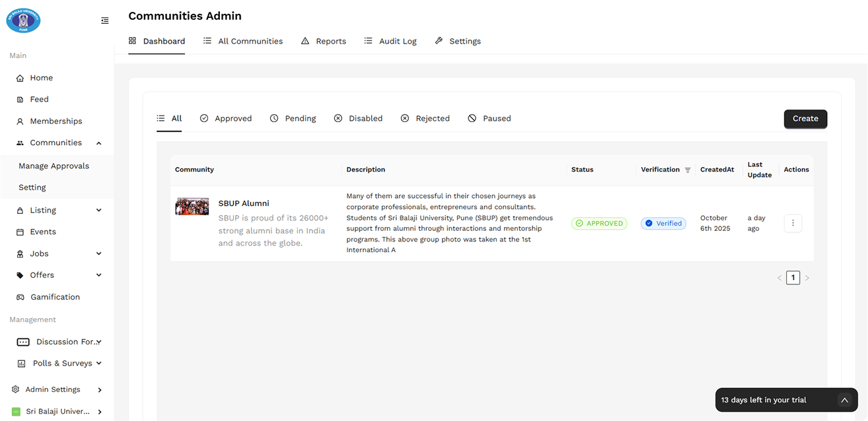The height and width of the screenshot is (421, 868).
Task: Filter communities by Pending status
Action: pos(293,119)
